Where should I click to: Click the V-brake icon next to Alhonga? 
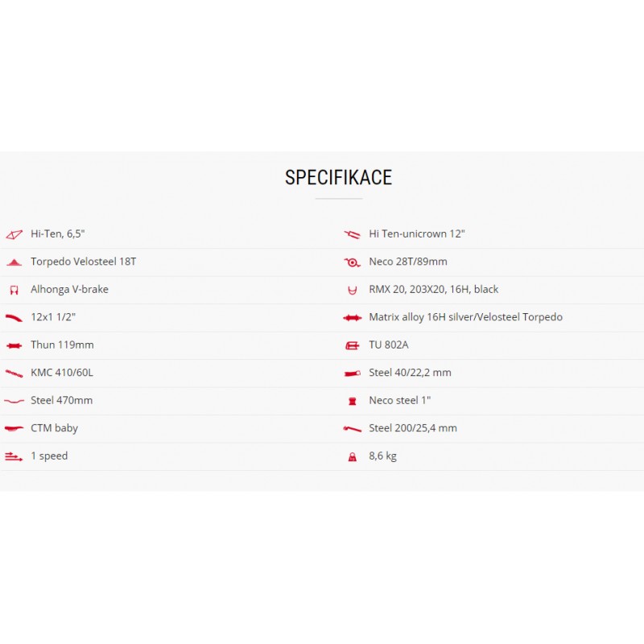(14, 291)
